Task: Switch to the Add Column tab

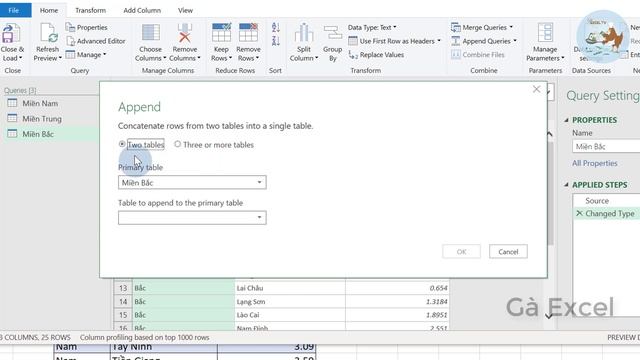Action: coord(142,10)
